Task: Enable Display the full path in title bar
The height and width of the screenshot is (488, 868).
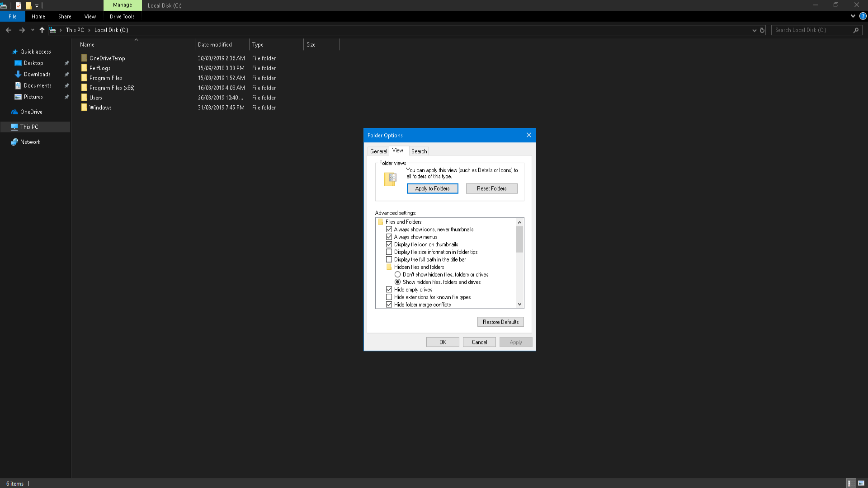Action: [389, 259]
